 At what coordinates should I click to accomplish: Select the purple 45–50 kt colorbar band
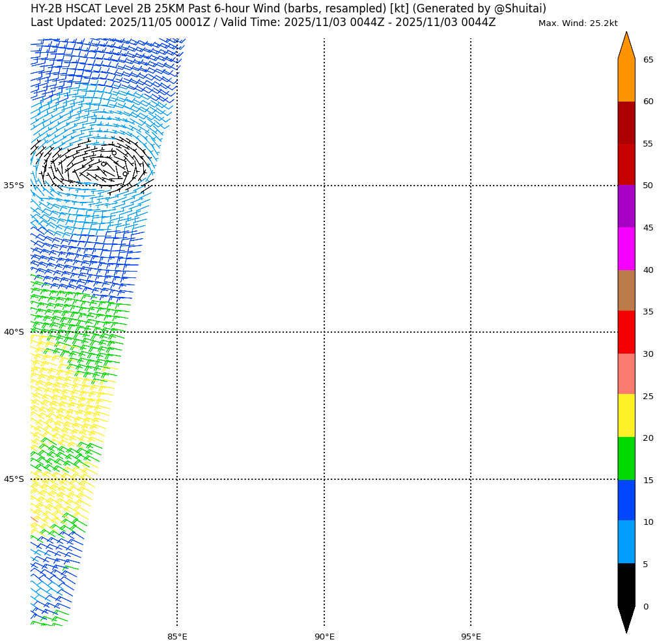tap(626, 206)
